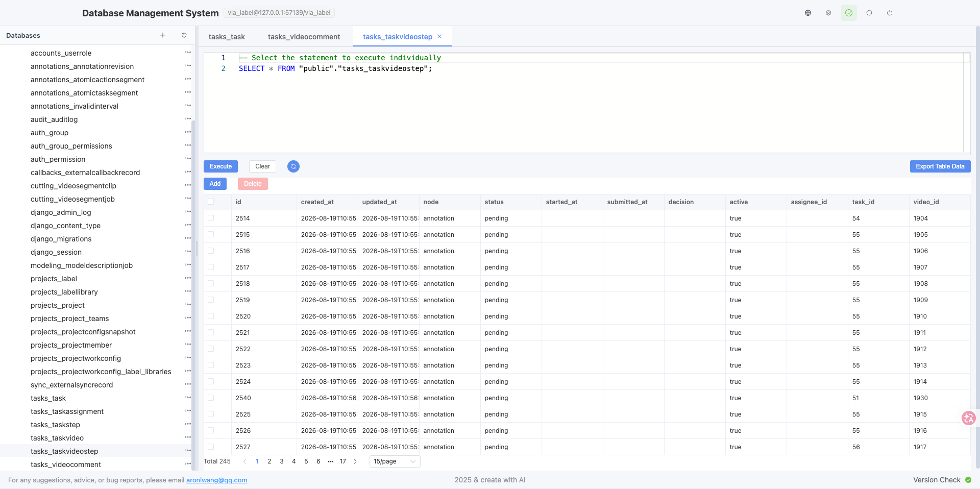This screenshot has height=489, width=980.
Task: Click the globe language icon
Action: coord(808,13)
